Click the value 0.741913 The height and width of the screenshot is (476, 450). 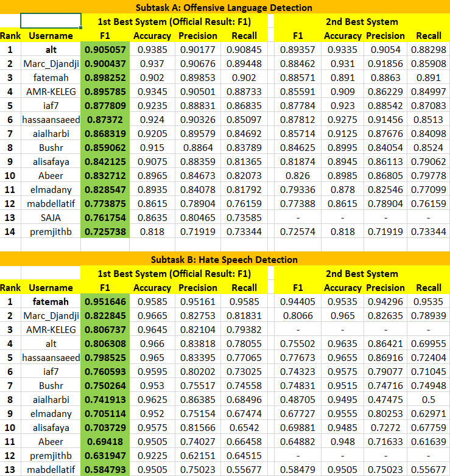pos(105,399)
